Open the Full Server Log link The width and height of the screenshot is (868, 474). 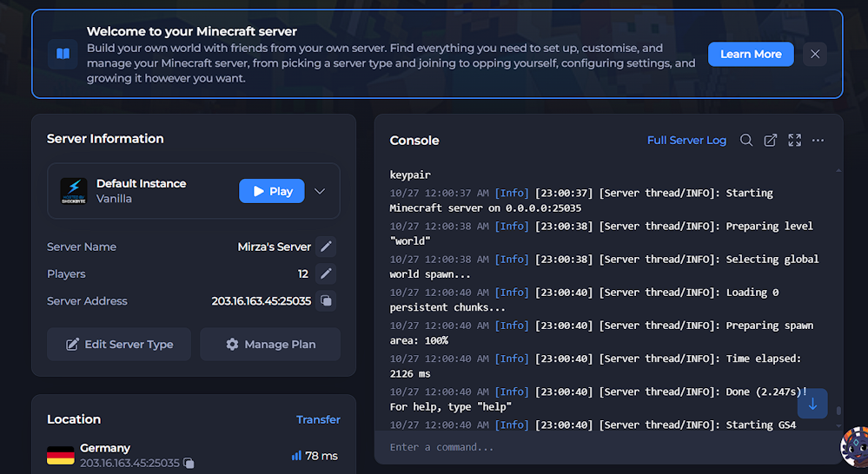(x=686, y=141)
